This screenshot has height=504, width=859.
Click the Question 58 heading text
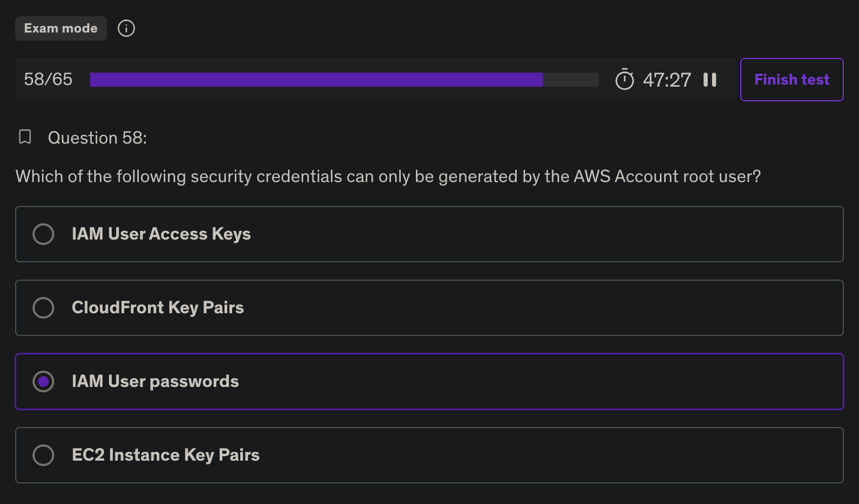pos(98,138)
